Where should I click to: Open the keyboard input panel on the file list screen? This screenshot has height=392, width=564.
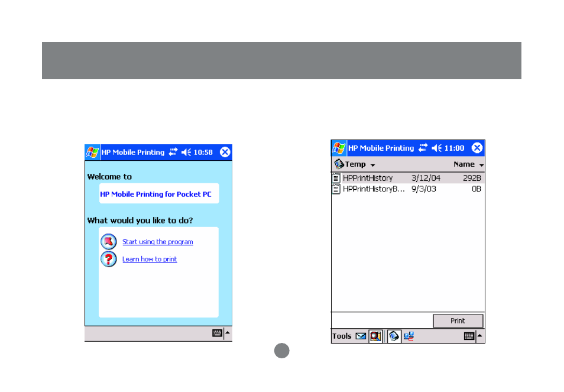pyautogui.click(x=469, y=336)
